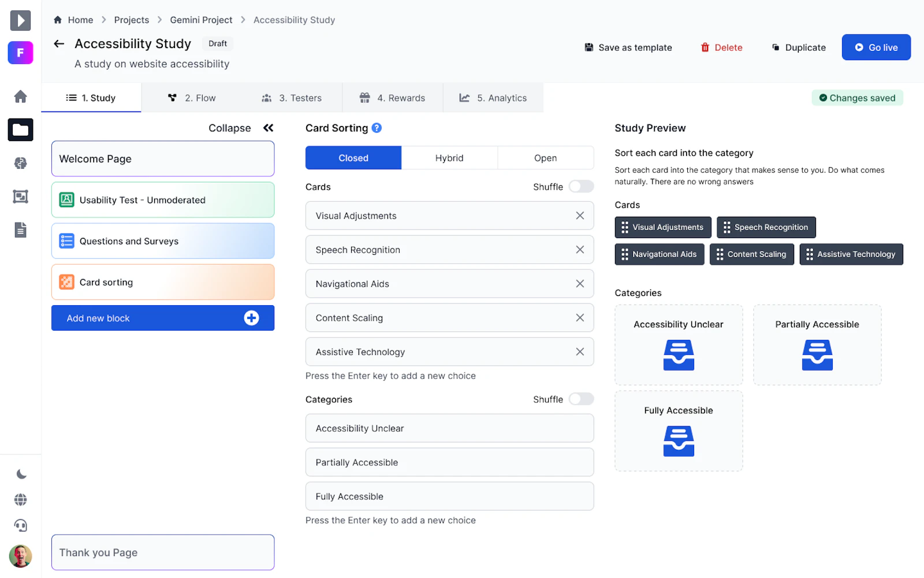
Task: Open the language globe icon
Action: (20, 499)
